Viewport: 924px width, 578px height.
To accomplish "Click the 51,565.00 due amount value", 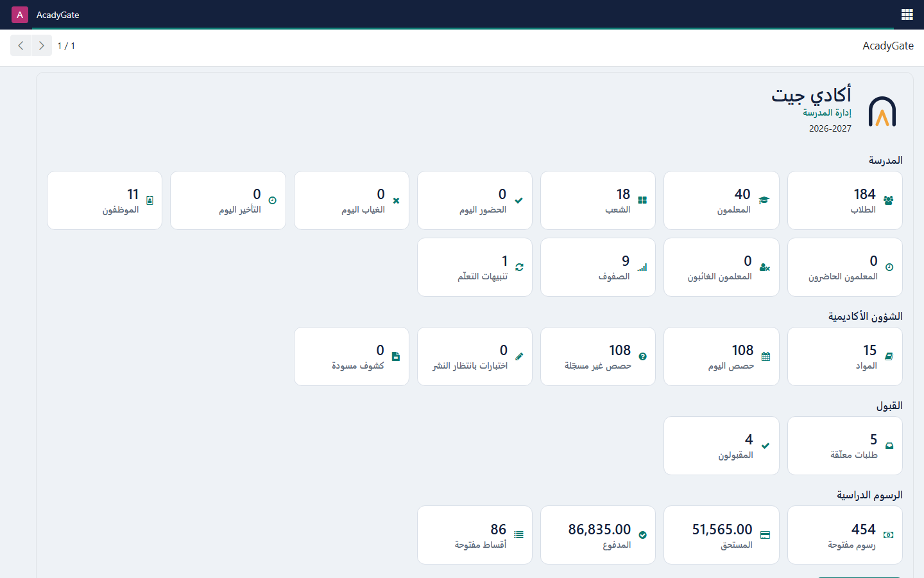I will pos(722,529).
